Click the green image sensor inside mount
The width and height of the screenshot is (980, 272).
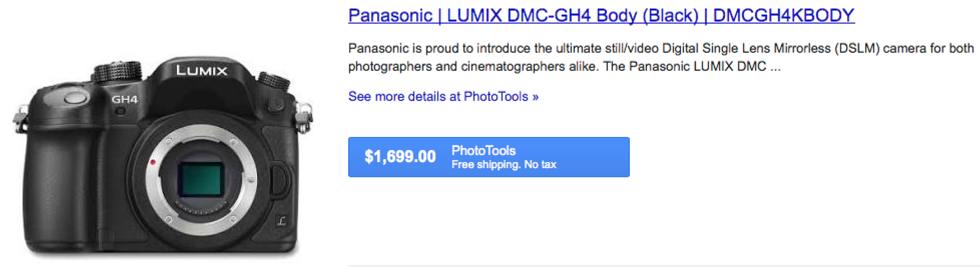[x=201, y=179]
